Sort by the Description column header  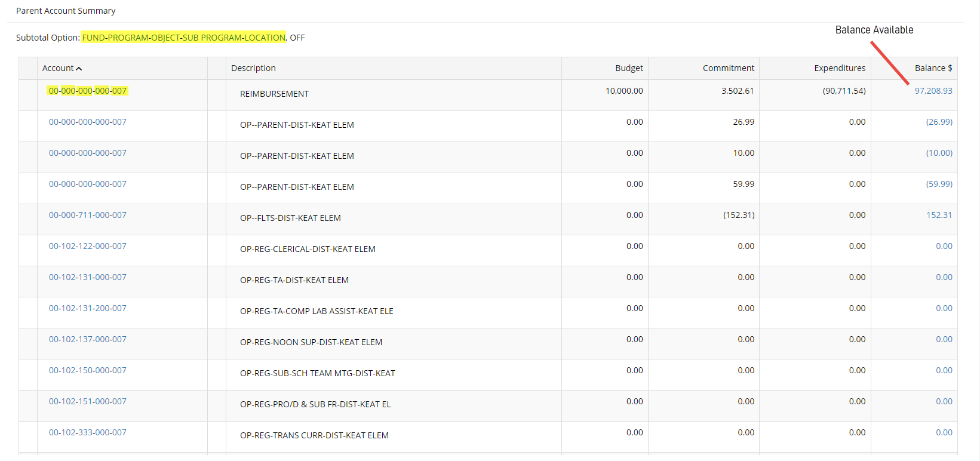click(253, 68)
